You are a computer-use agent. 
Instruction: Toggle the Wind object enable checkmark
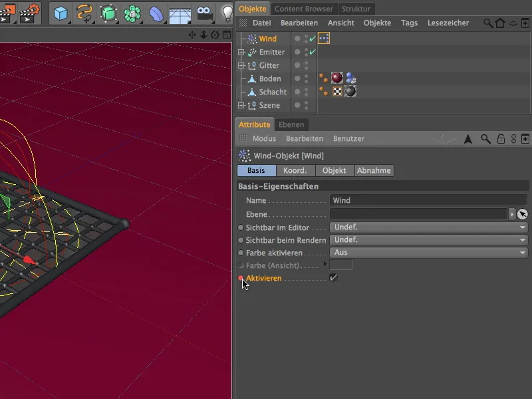313,39
